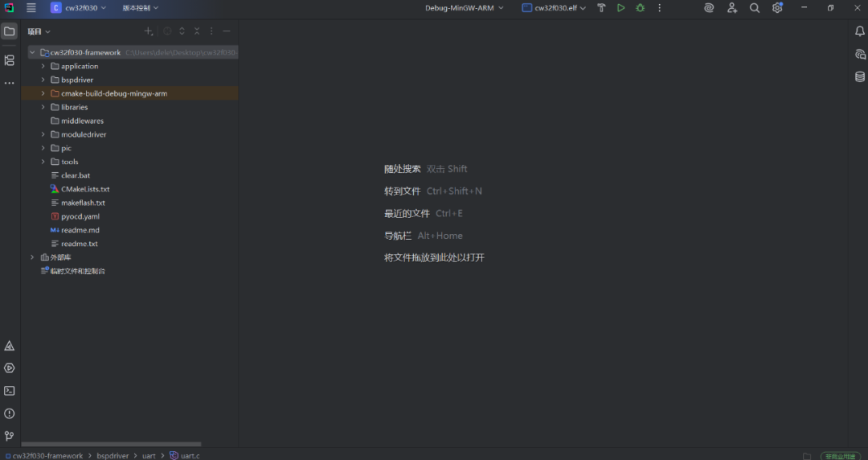This screenshot has width=868, height=460.
Task: Open the Database tool window
Action: [860, 76]
